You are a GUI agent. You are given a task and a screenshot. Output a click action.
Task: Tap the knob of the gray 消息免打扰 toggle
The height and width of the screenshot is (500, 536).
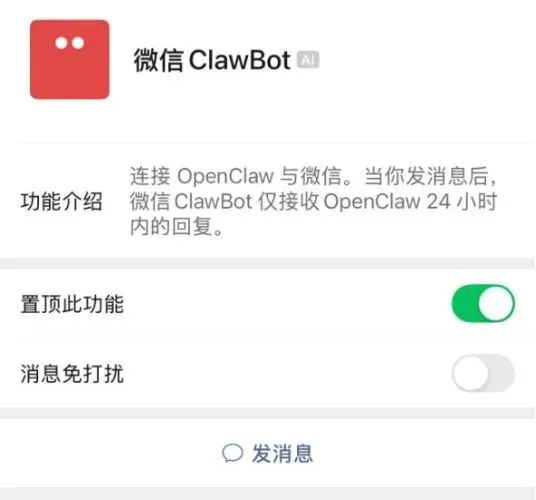tap(471, 373)
